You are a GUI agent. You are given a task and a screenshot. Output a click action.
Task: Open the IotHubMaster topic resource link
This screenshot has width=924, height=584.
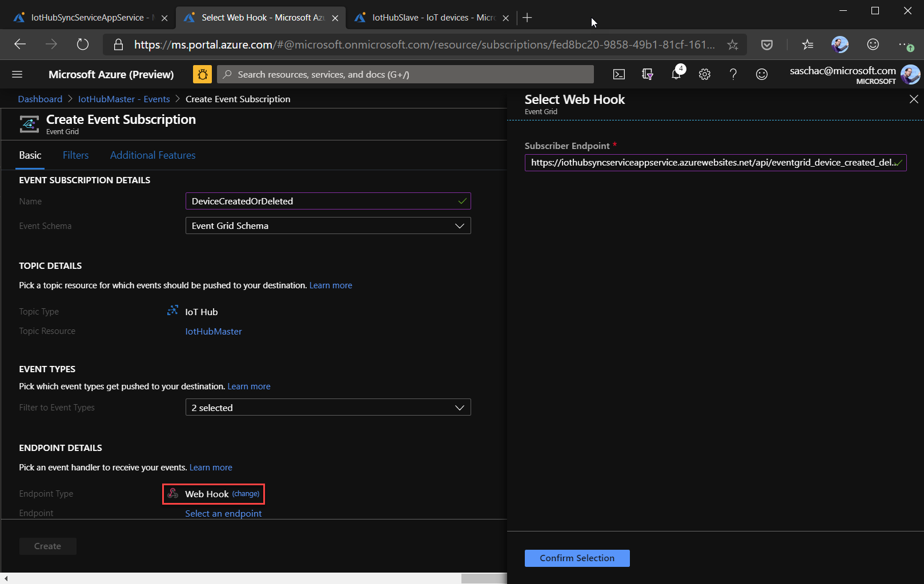(214, 331)
